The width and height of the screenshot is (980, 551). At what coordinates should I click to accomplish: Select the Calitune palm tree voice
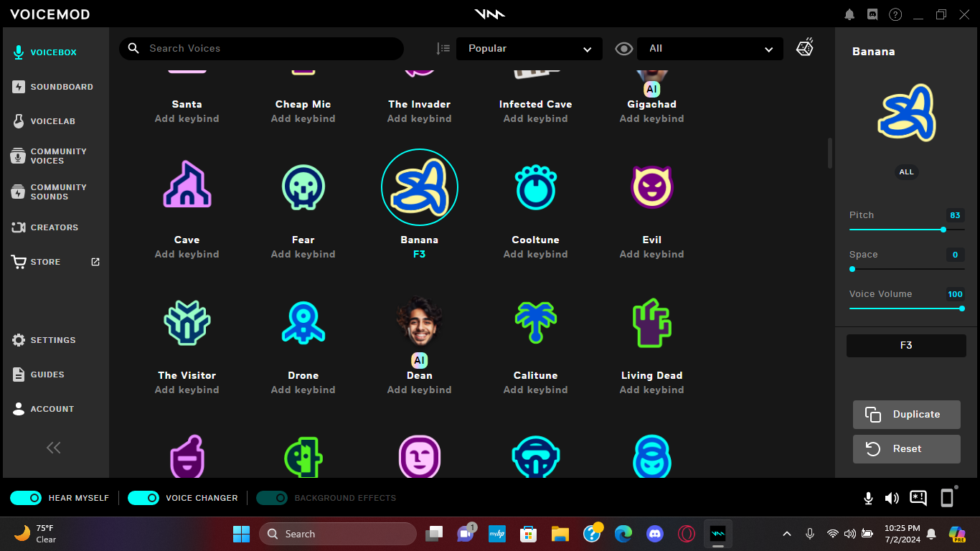click(535, 324)
